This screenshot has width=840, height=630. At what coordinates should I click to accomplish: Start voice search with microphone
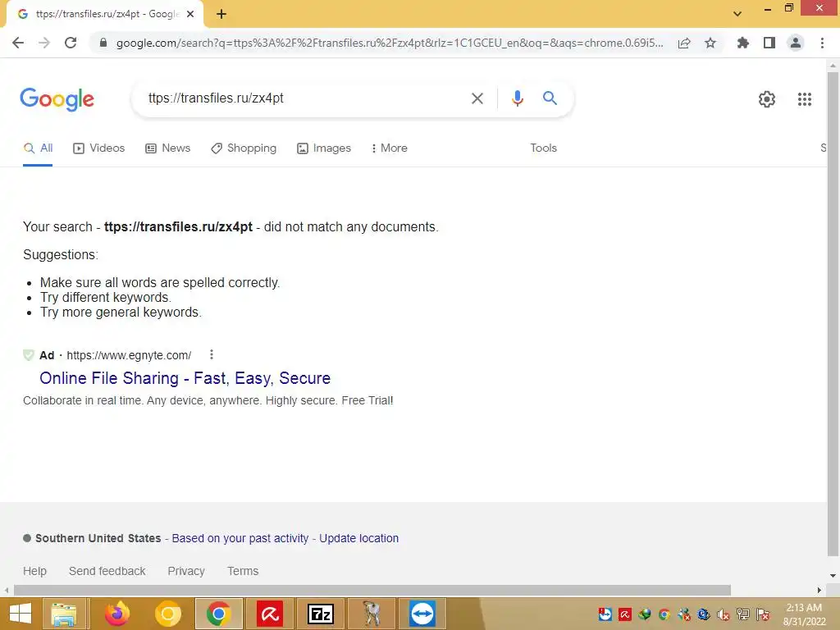(517, 98)
